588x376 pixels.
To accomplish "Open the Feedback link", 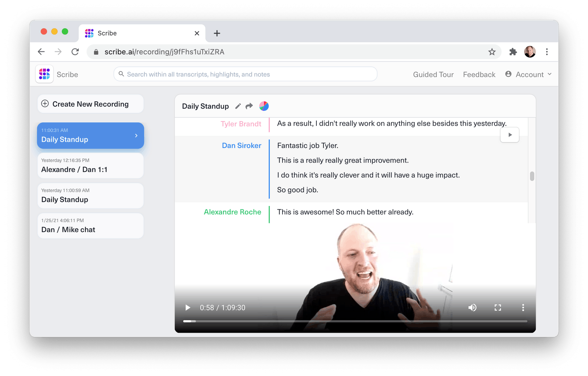I will (x=479, y=75).
